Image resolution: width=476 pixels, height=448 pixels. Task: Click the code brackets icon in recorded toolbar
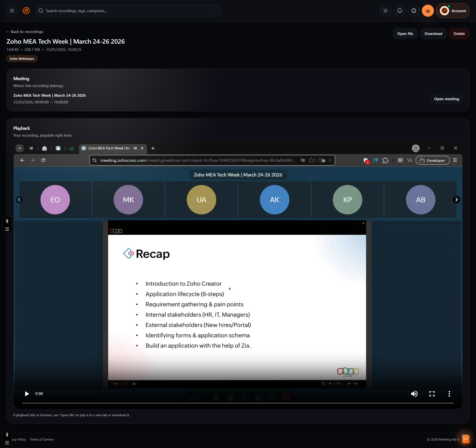click(410, 160)
